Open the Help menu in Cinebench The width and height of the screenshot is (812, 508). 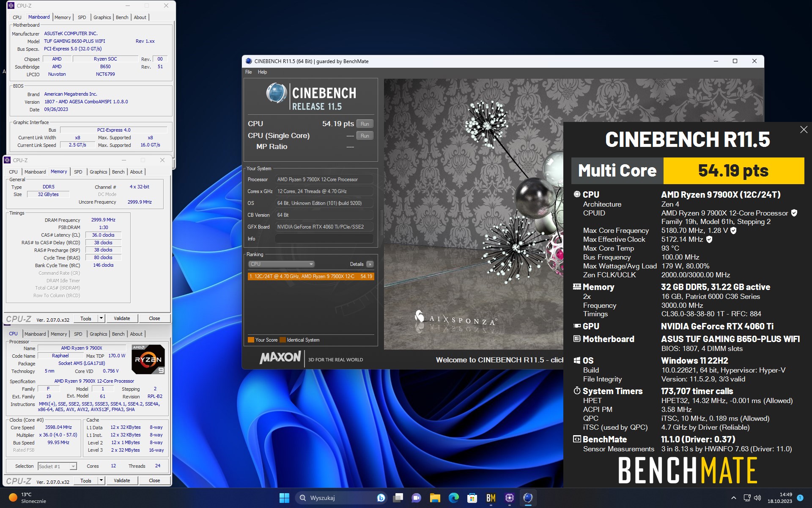pos(263,72)
